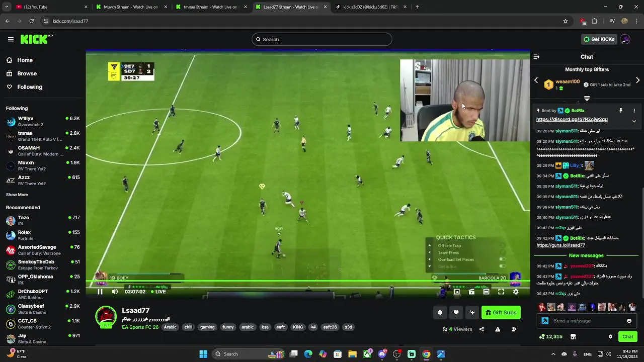The height and width of the screenshot is (362, 644).
Task: Click Show More under Following
Action: [x=17, y=195]
